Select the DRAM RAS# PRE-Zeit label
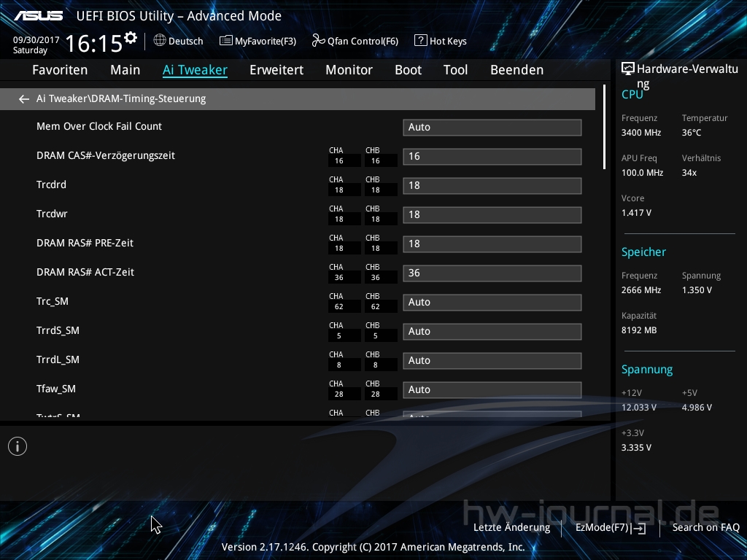The image size is (747, 560). point(85,243)
